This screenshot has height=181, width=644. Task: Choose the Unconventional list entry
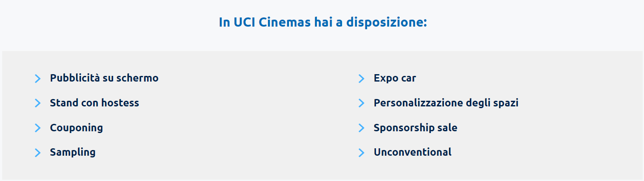(413, 152)
